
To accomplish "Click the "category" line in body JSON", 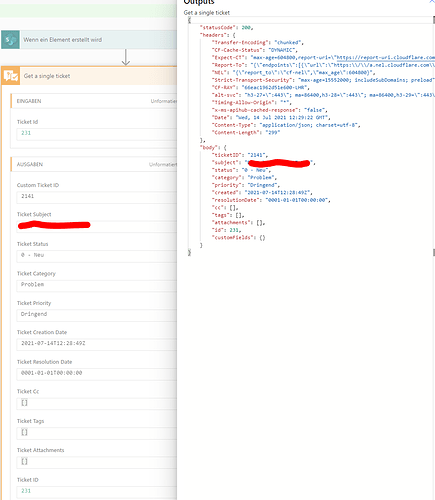I will tap(244, 178).
